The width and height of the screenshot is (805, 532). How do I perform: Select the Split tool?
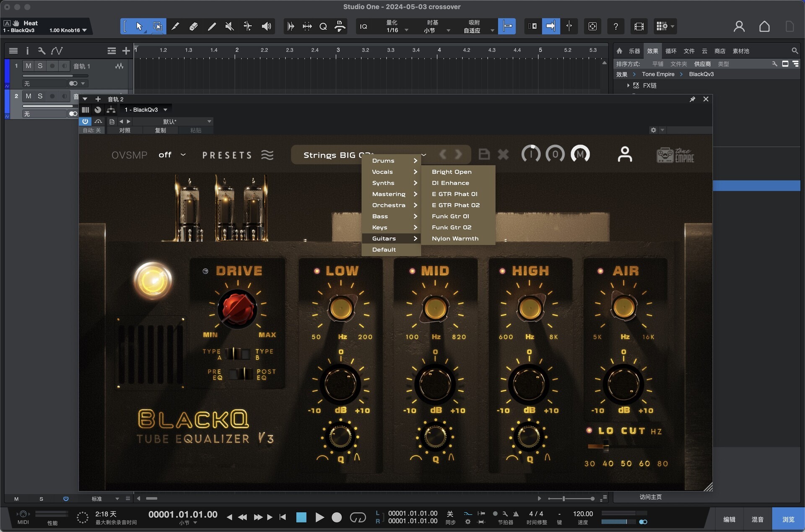tap(175, 26)
